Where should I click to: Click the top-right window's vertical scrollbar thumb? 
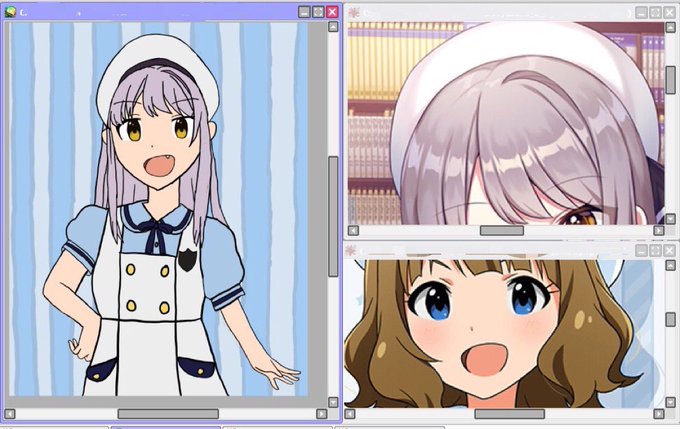pos(670,80)
